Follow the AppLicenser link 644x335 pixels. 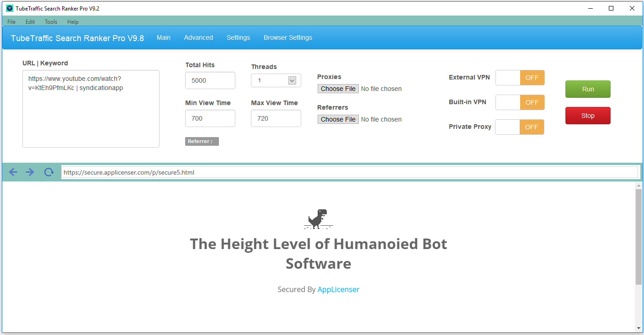click(x=338, y=289)
